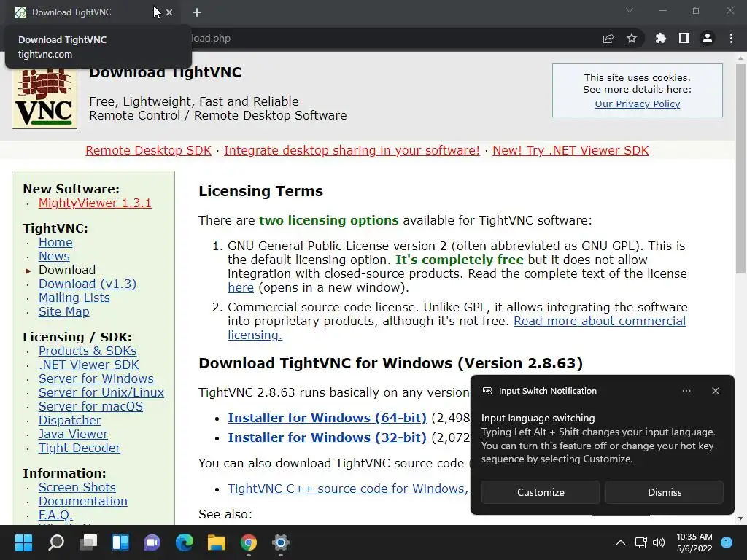747x560 pixels.
Task: Open Products & SDKs link
Action: tap(88, 351)
